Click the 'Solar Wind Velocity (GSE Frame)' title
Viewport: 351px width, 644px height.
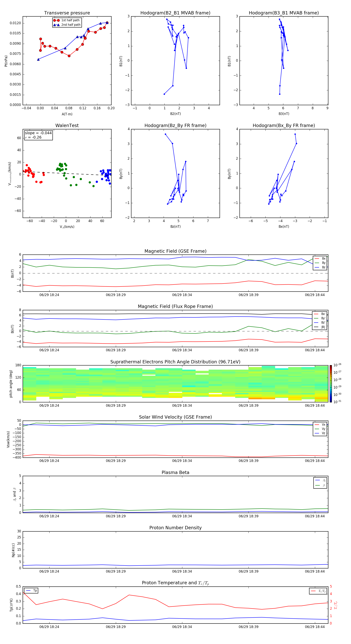175,417
